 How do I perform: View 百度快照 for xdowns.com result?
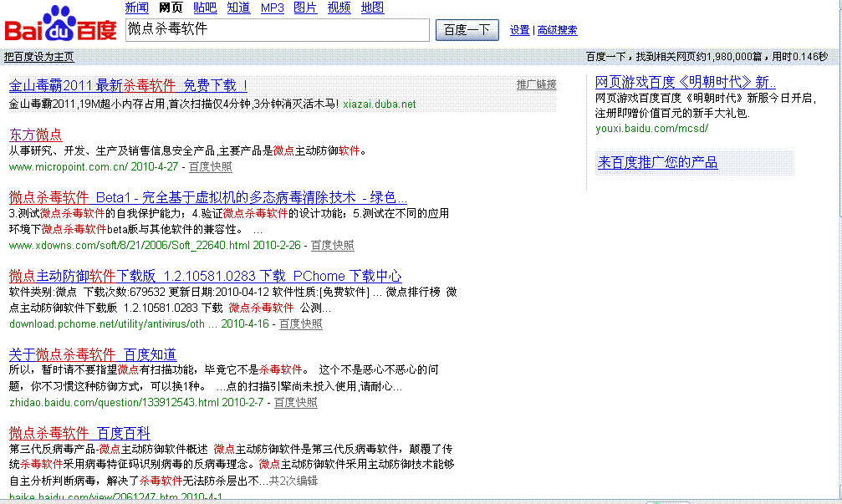(x=333, y=245)
